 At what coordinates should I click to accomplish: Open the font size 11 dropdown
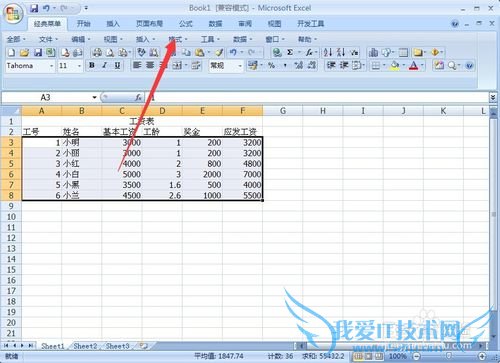point(79,66)
